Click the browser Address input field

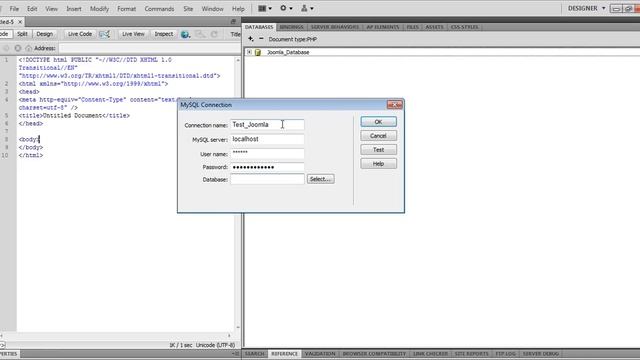click(149, 48)
